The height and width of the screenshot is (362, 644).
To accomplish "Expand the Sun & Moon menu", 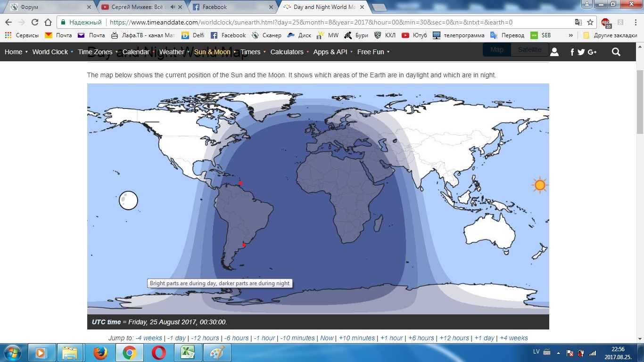I will [215, 52].
